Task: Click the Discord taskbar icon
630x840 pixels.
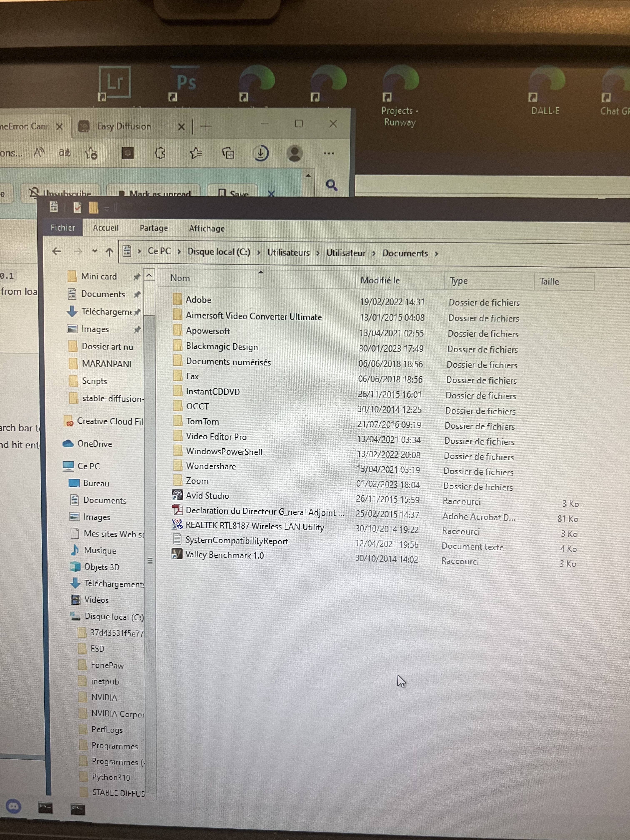Action: click(14, 806)
